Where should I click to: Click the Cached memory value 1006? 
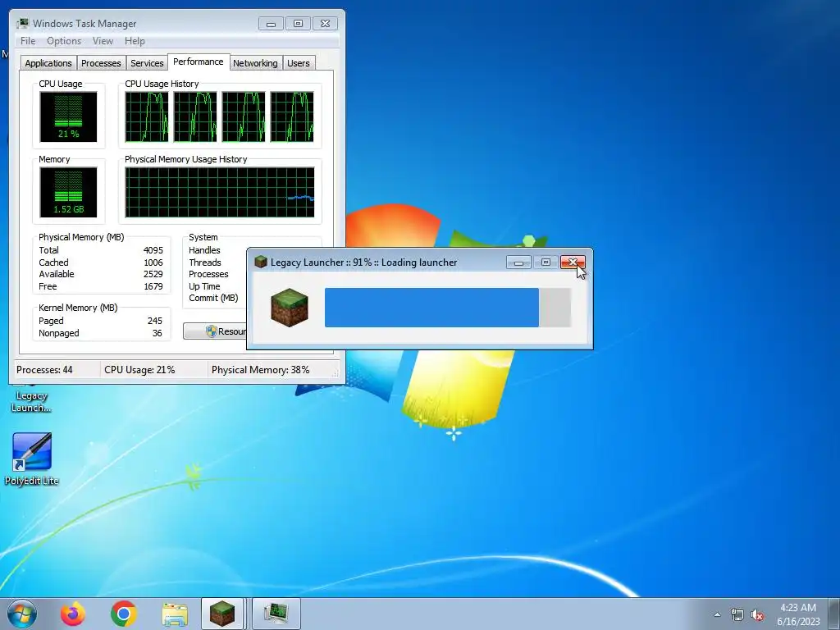[x=153, y=262]
